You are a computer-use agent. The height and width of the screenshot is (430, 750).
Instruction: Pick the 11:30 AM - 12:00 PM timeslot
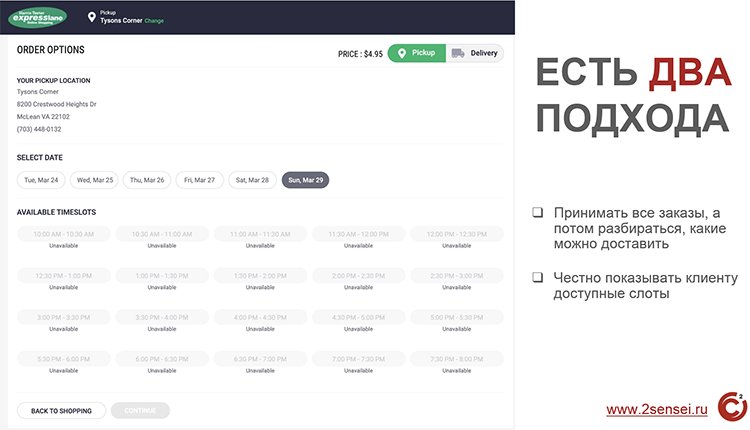(359, 234)
